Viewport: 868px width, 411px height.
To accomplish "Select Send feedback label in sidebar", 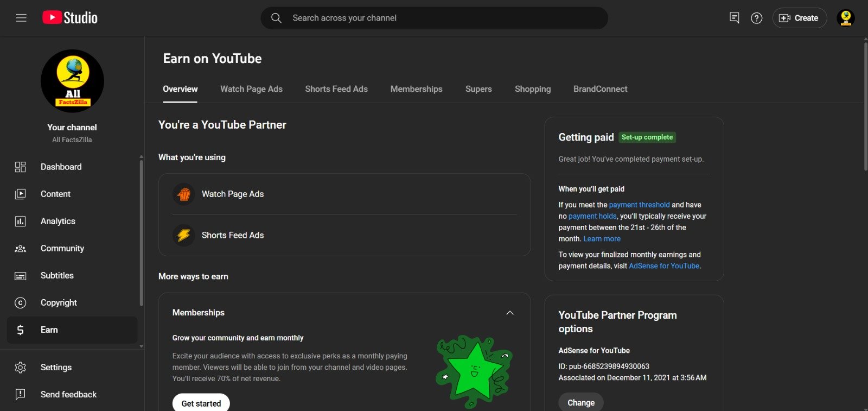I will point(68,394).
